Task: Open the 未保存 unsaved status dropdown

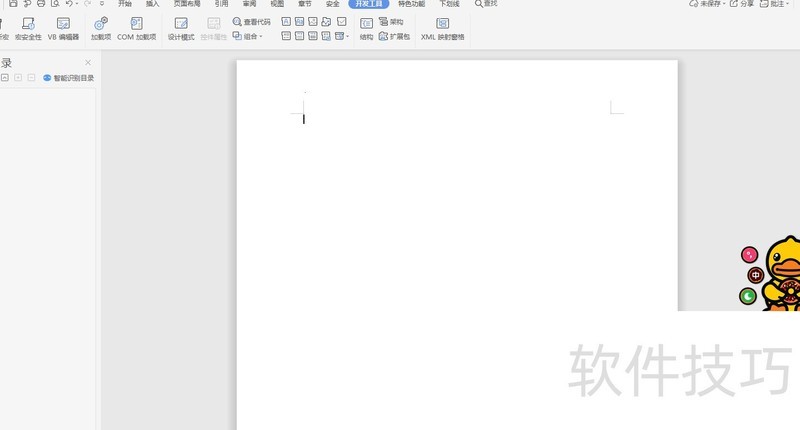Action: 706,4
